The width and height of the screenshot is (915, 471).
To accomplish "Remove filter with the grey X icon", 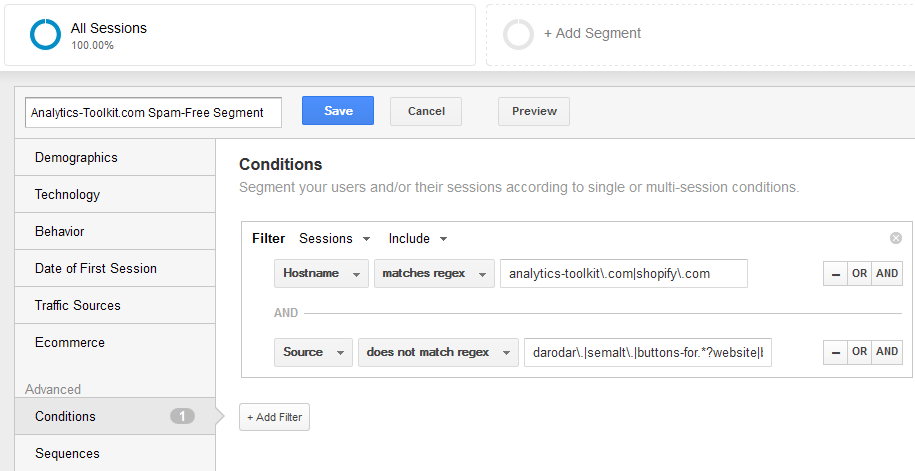I will coord(896,238).
